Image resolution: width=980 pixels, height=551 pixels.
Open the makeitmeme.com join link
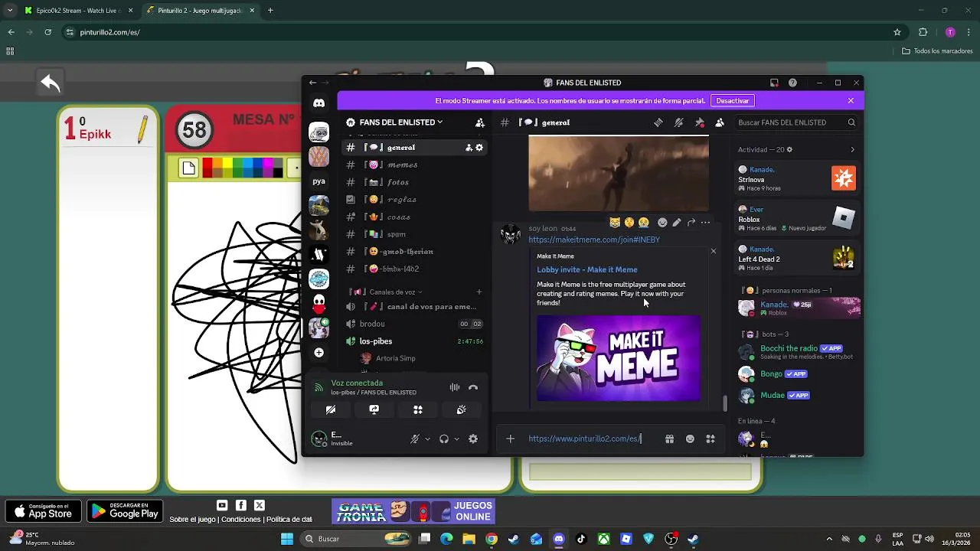(x=594, y=240)
